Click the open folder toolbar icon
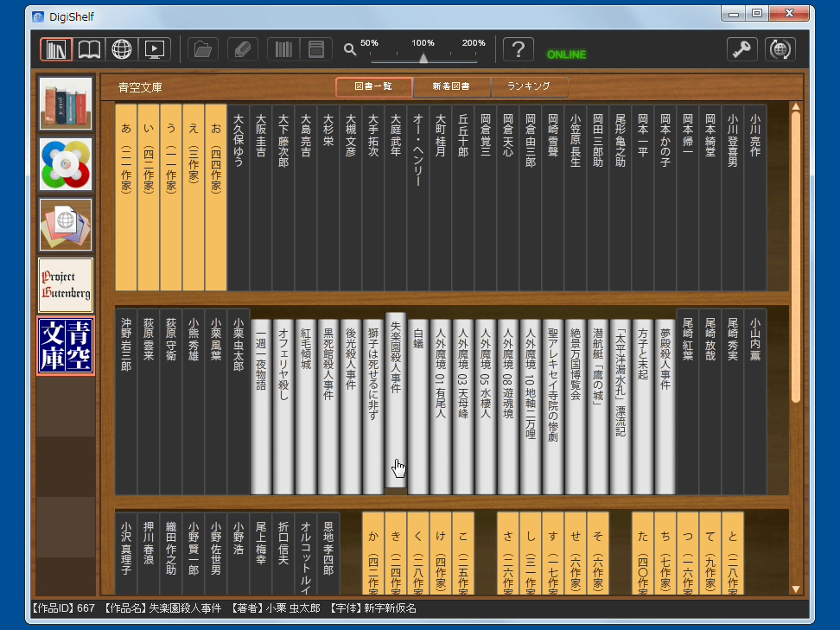 tap(203, 50)
